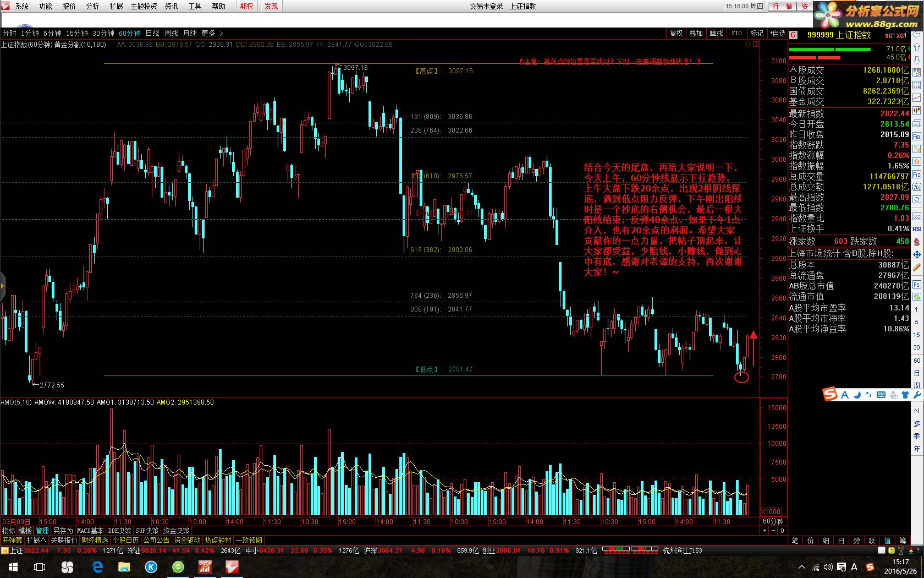This screenshot has height=578, width=924.
Task: Select the 值 tab in quote panel
Action: click(x=887, y=541)
